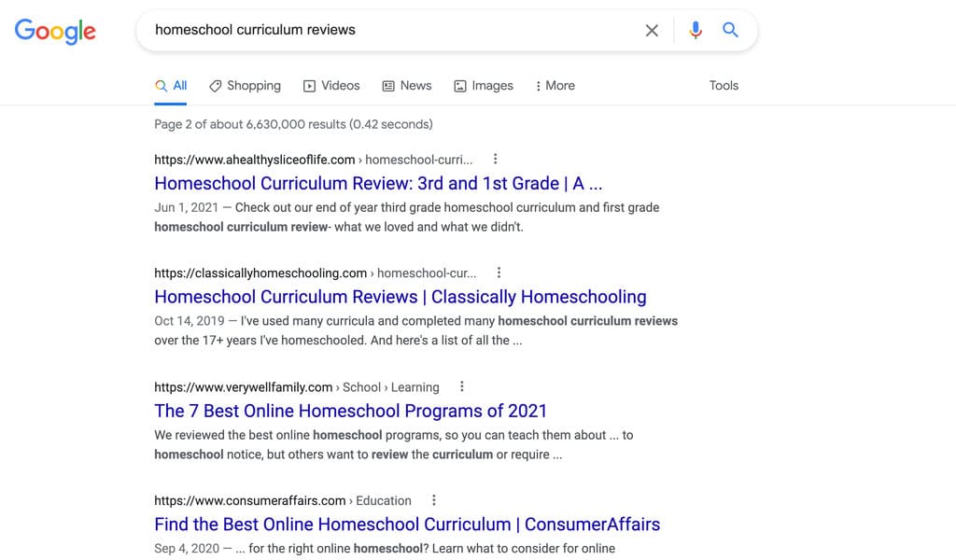Open Classically Homeschooling curriculum reviews link
This screenshot has height=560, width=956.
coord(400,297)
